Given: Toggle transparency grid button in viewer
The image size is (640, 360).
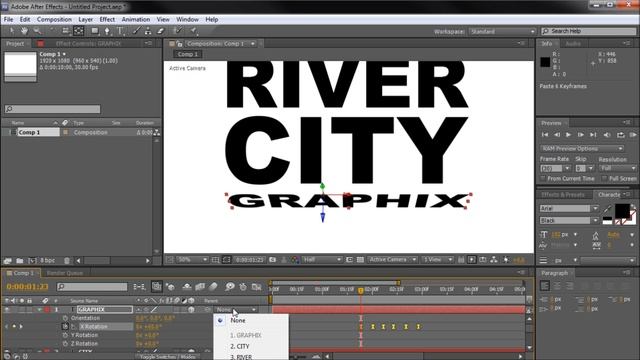Looking at the screenshot, I should pyautogui.click(x=360, y=260).
